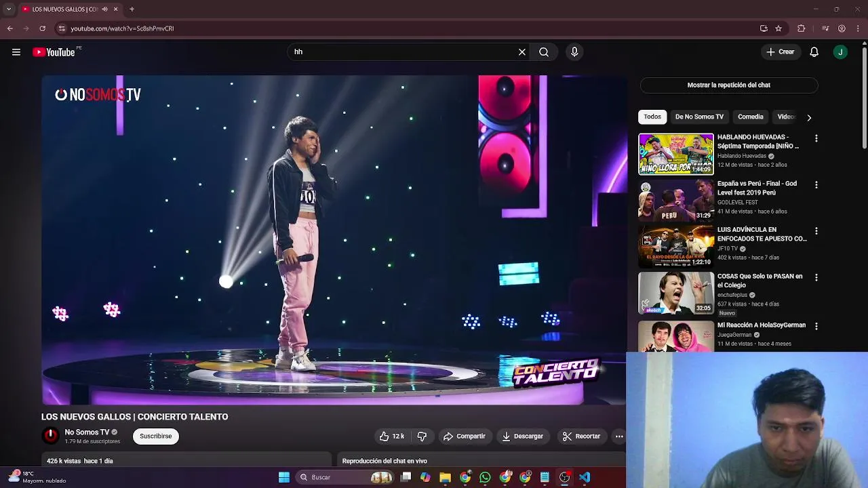View site information icon in address bar
The height and width of the screenshot is (488, 868).
pos(62,28)
